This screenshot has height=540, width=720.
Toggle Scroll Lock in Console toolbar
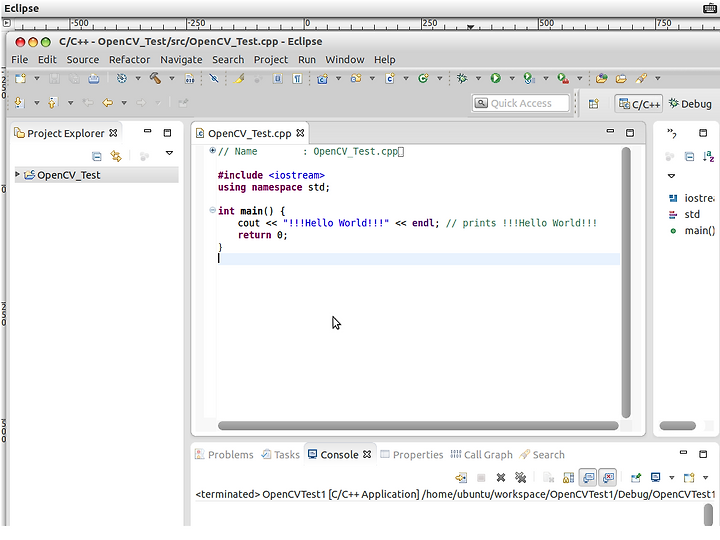568,478
